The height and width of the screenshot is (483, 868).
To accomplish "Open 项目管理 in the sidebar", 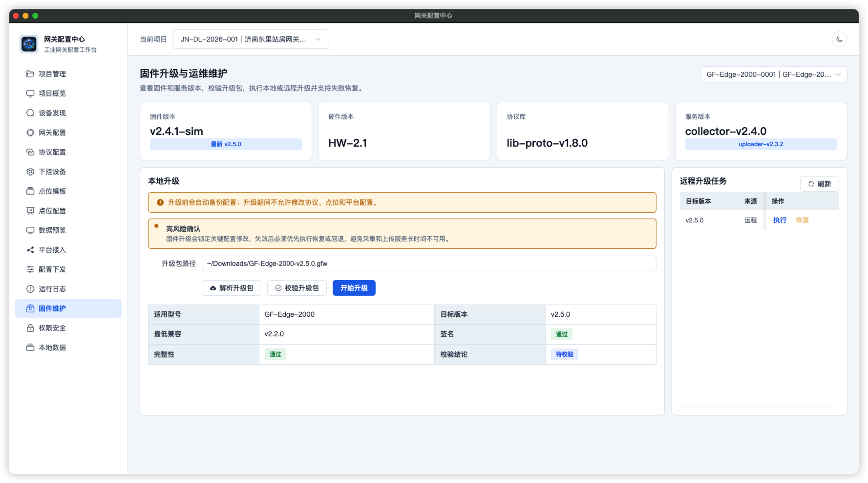I will point(68,74).
